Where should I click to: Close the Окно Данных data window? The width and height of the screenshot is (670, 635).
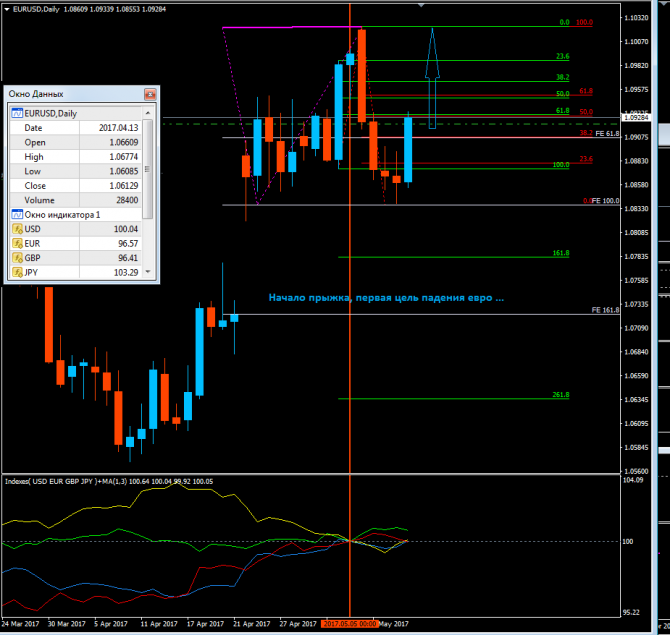click(x=150, y=94)
